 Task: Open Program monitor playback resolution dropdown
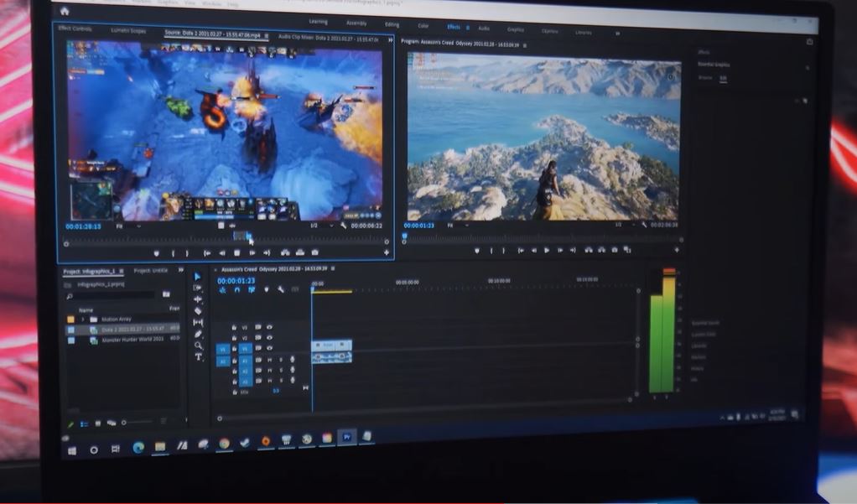coord(626,225)
